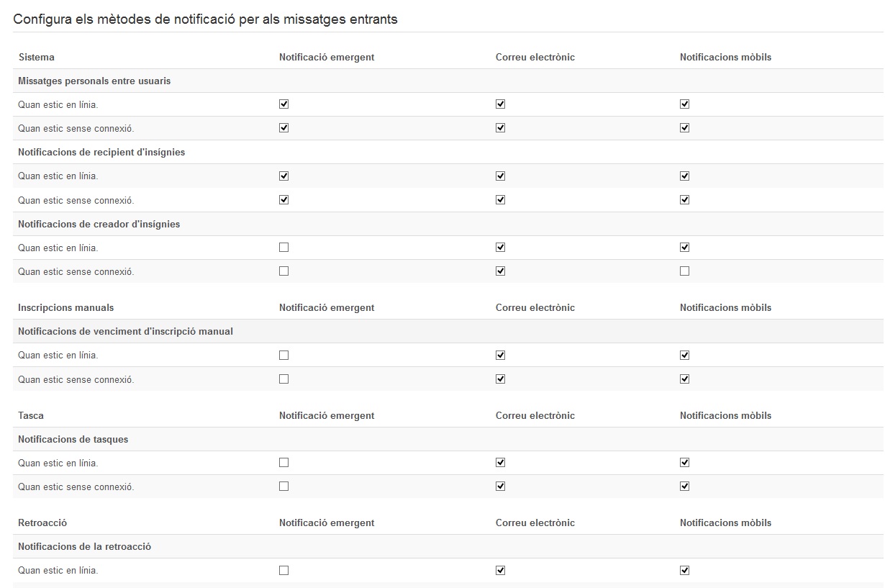Screen dimensions: 885x588
Task: Uncheck badge creator online email checkbox
Action: [x=500, y=248]
